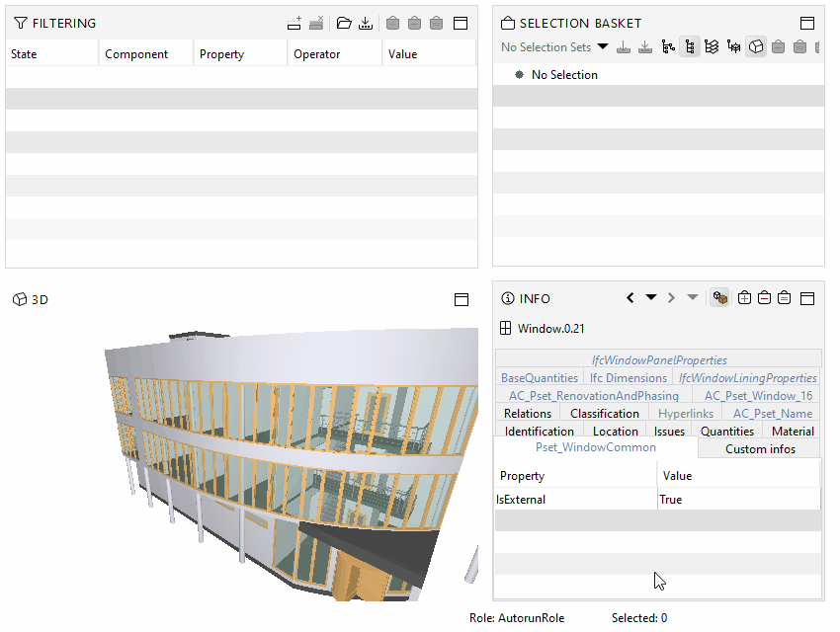Maximize the Filtering panel
Image resolution: width=840 pixels, height=632 pixels.
[461, 23]
